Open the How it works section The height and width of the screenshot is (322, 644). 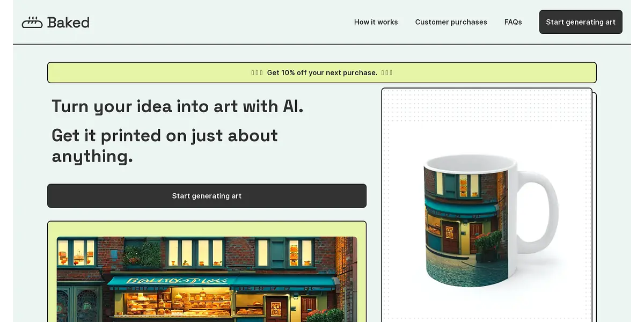pos(376,22)
